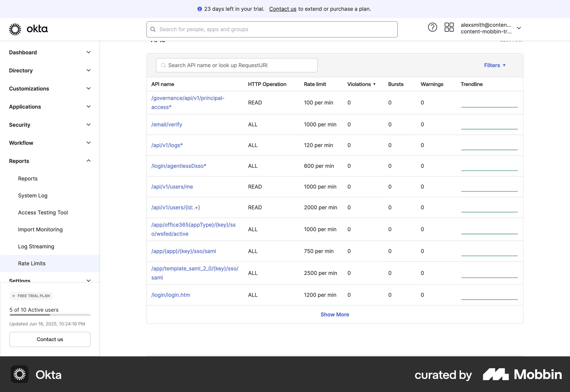Click the Mobbin logo in the footer
Viewport: 570px width, 392px height.
point(522,374)
